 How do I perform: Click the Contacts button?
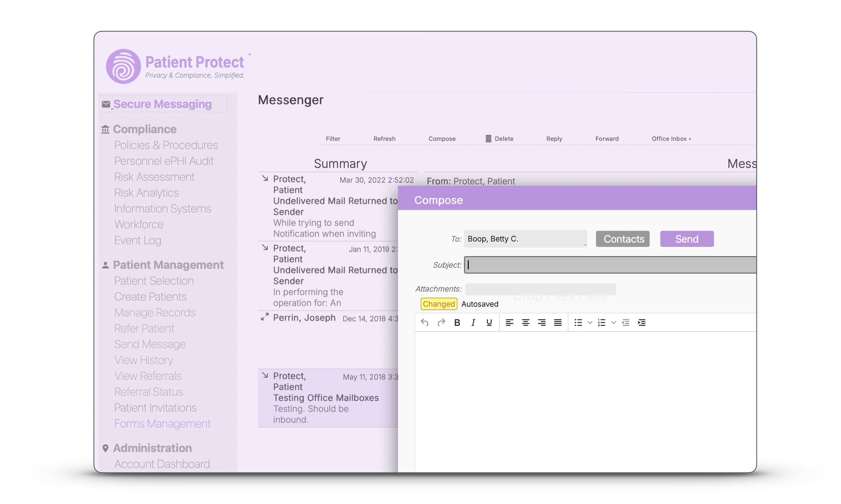point(622,239)
